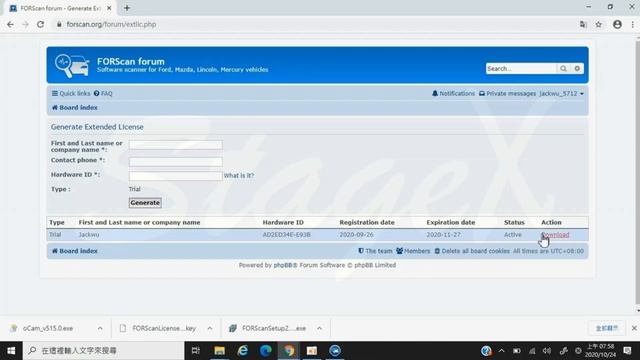
Task: Focus the forum Search text box
Action: [x=521, y=69]
